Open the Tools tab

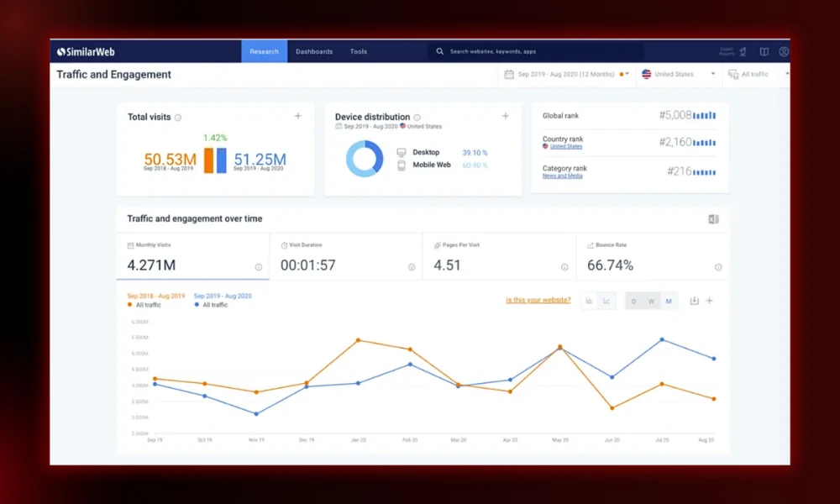[359, 51]
